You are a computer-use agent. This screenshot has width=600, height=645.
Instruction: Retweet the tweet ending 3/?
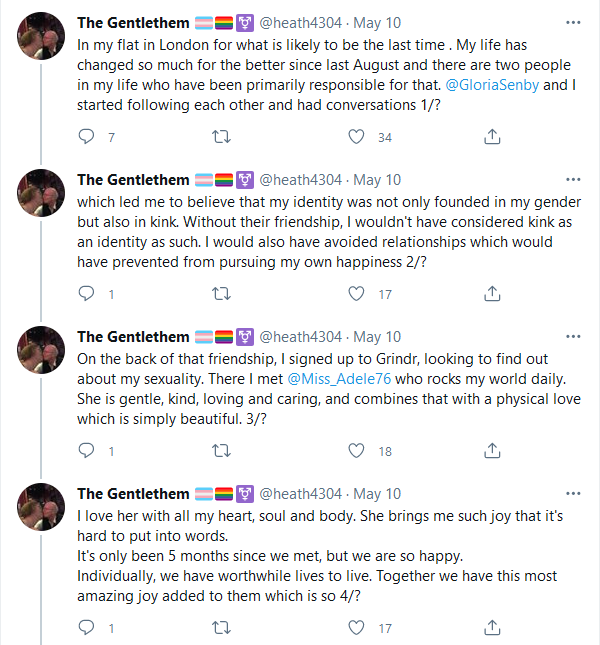[221, 451]
